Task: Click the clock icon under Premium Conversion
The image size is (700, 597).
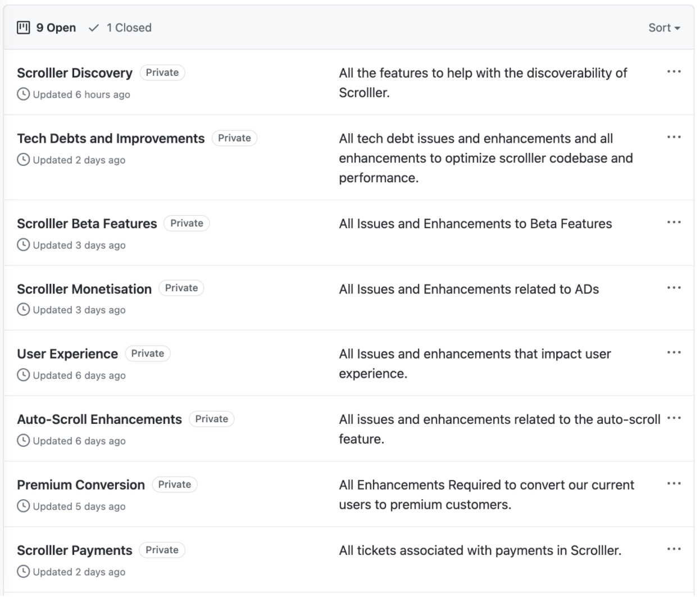Action: click(x=23, y=506)
